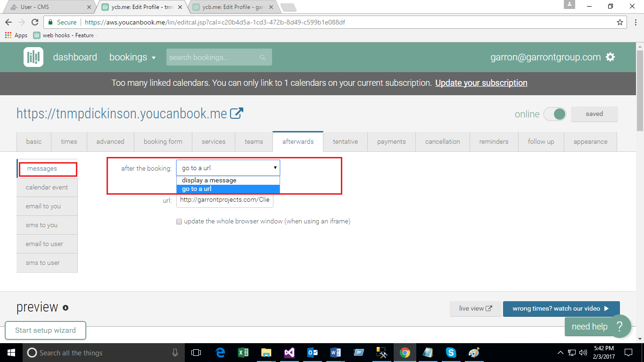Click the YouCanBook.me logo icon

(33, 57)
